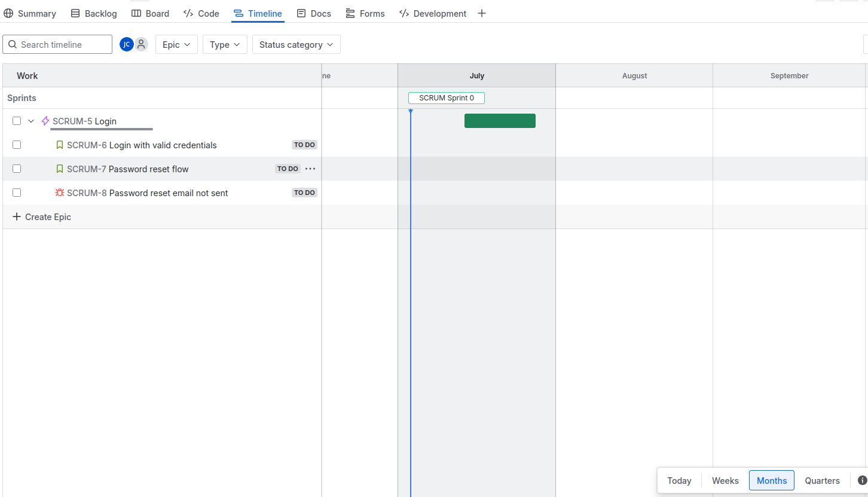Select the Timeline tab
868x497 pixels.
tap(258, 13)
